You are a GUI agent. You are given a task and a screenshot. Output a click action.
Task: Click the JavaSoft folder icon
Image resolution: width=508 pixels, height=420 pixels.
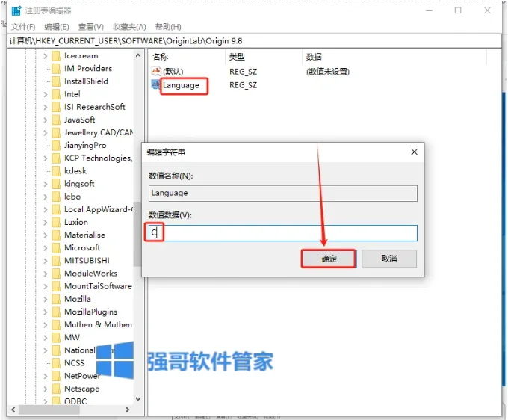[56, 120]
